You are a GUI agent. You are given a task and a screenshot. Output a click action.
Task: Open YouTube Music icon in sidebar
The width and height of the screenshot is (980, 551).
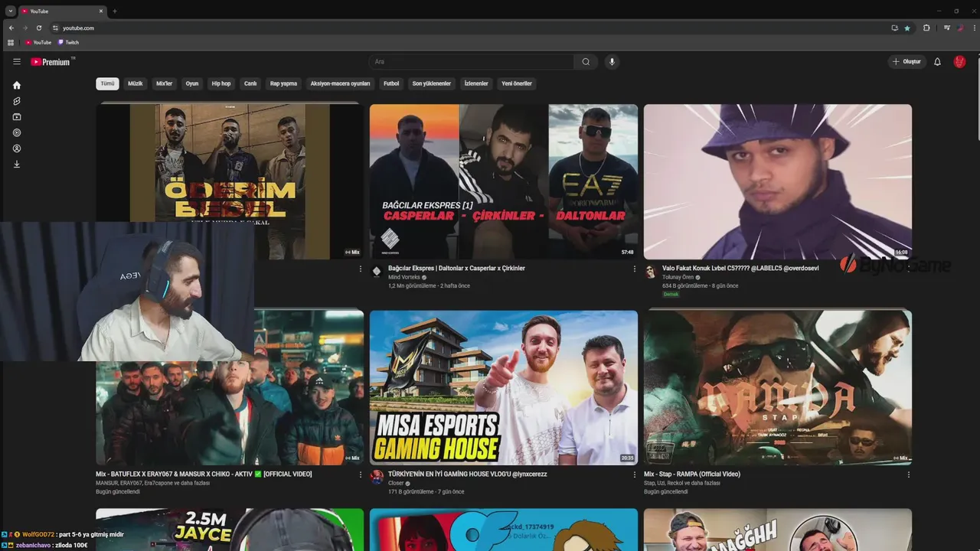pyautogui.click(x=17, y=132)
